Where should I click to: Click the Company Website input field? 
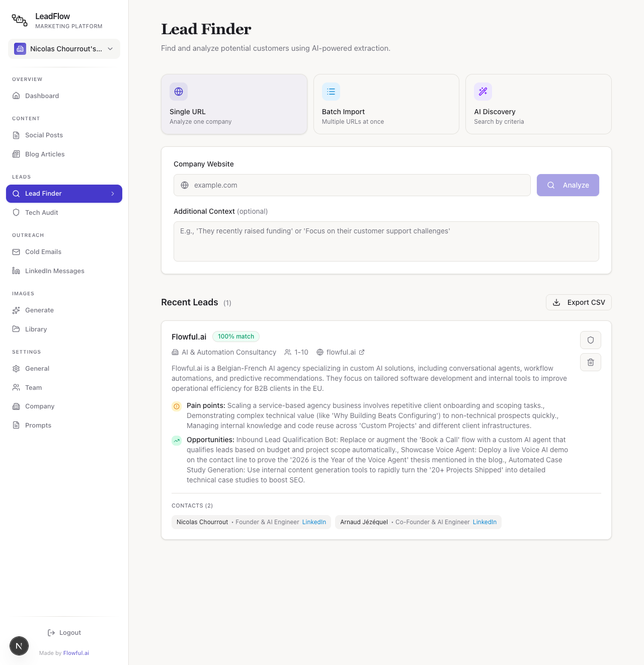point(352,185)
